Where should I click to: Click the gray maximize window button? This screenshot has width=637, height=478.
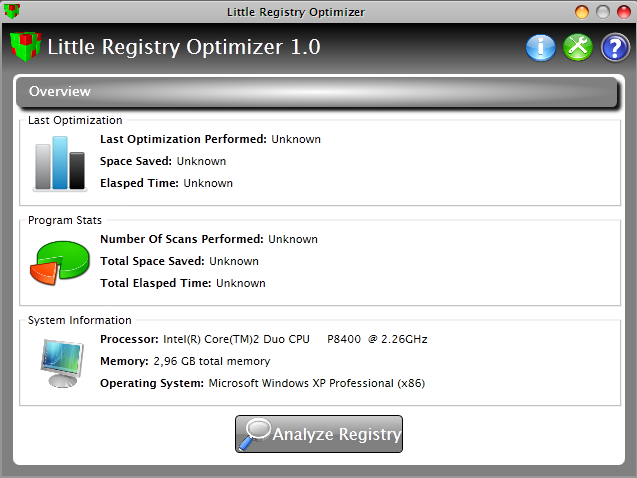603,12
